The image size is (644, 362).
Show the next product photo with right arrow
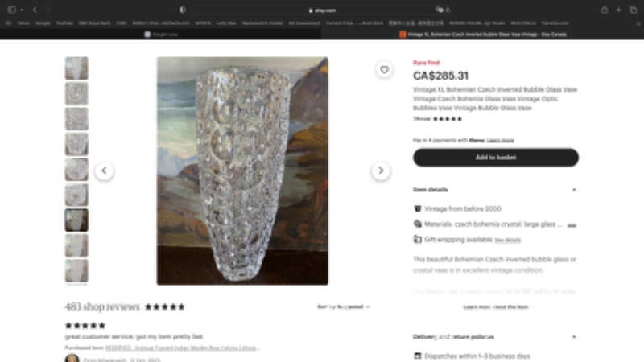pos(381,171)
